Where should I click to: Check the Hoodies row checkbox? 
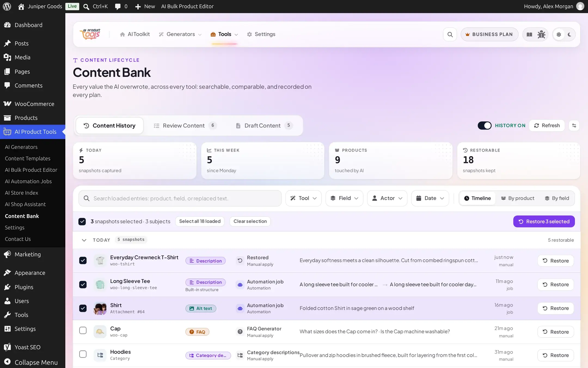coord(83,354)
